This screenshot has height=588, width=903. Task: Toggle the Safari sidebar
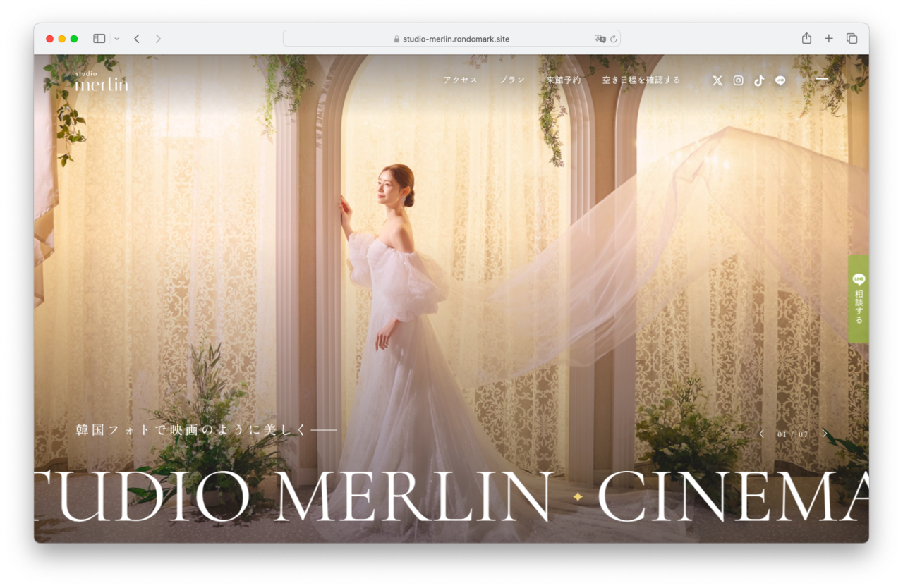coord(99,39)
